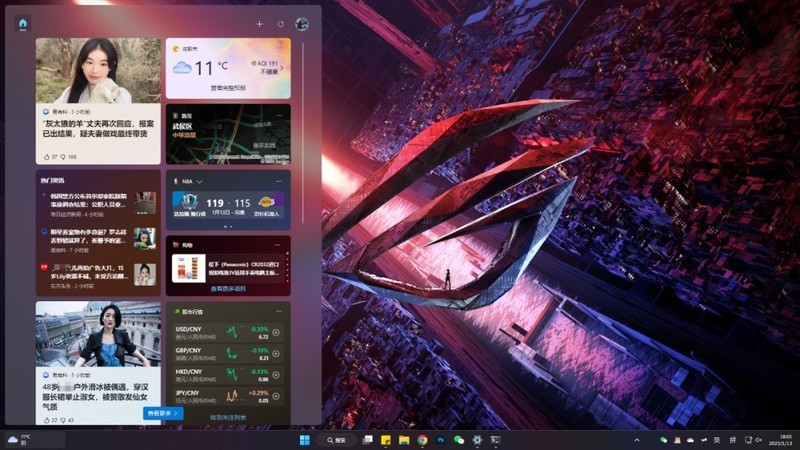This screenshot has width=800, height=450.
Task: Open the Windows Start menu
Action: [x=305, y=440]
